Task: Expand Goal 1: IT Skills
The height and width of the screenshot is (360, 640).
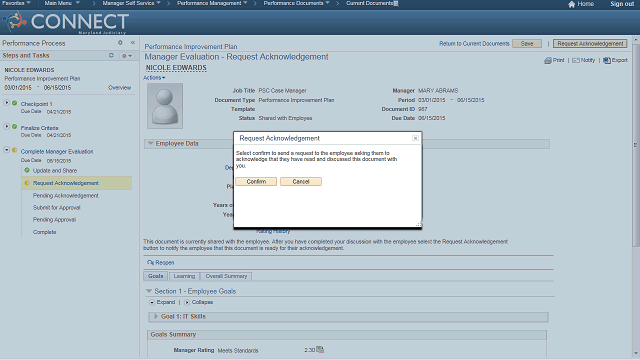Action: (156, 316)
